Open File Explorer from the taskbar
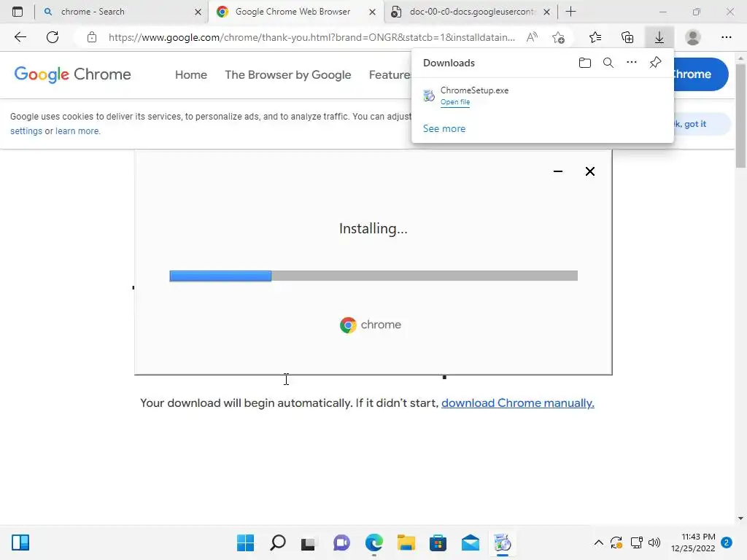The image size is (747, 560). 406,542
